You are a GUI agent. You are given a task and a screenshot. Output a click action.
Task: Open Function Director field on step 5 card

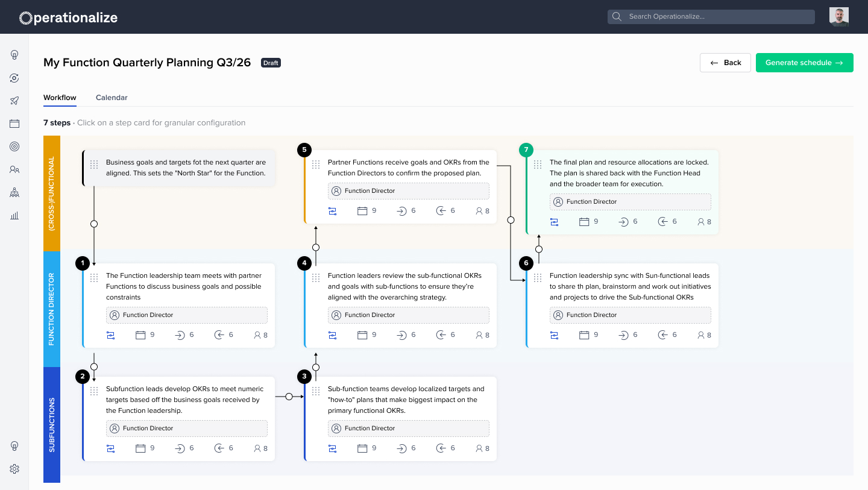409,191
